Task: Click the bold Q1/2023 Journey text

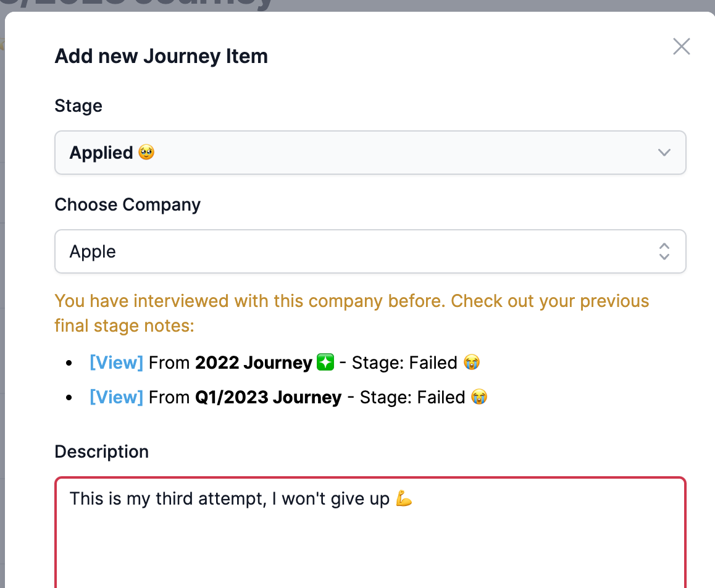Action: pos(268,397)
